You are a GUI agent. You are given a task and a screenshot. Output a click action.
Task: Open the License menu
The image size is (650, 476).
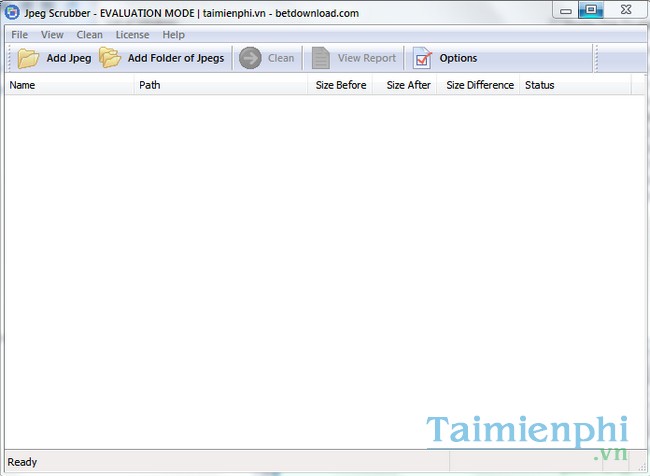132,35
